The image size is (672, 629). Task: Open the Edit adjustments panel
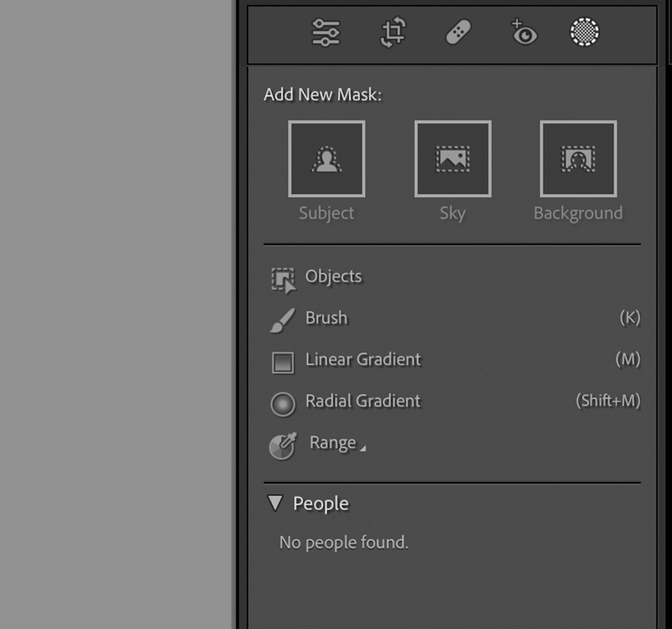pyautogui.click(x=326, y=33)
